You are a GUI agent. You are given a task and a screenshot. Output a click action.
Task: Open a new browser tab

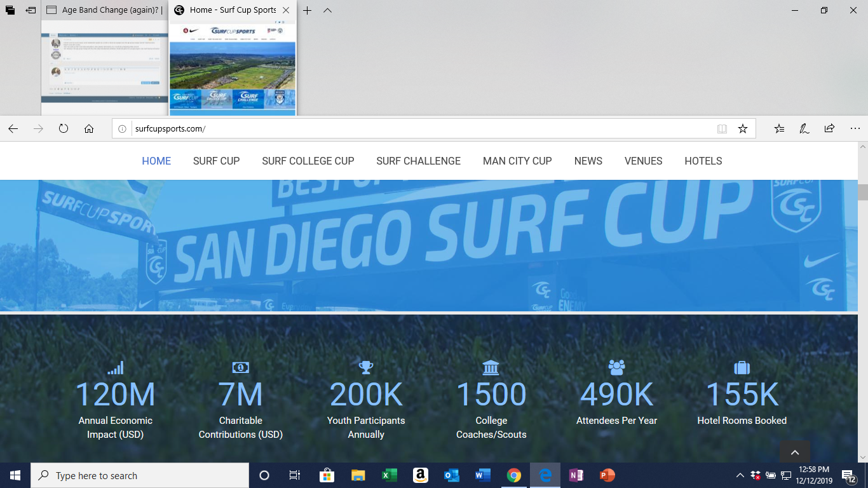(x=307, y=10)
